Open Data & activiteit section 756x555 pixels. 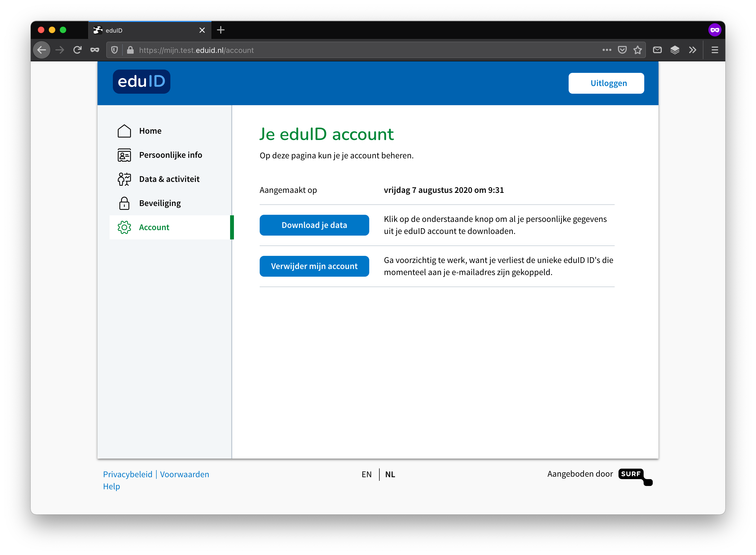[170, 179]
